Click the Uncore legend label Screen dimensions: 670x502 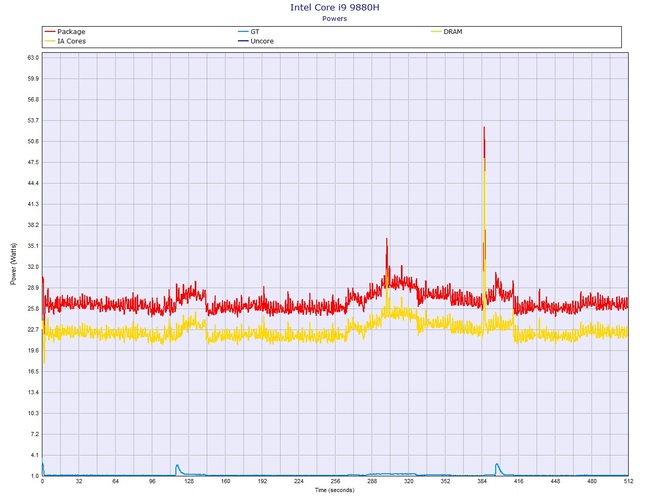[262, 41]
